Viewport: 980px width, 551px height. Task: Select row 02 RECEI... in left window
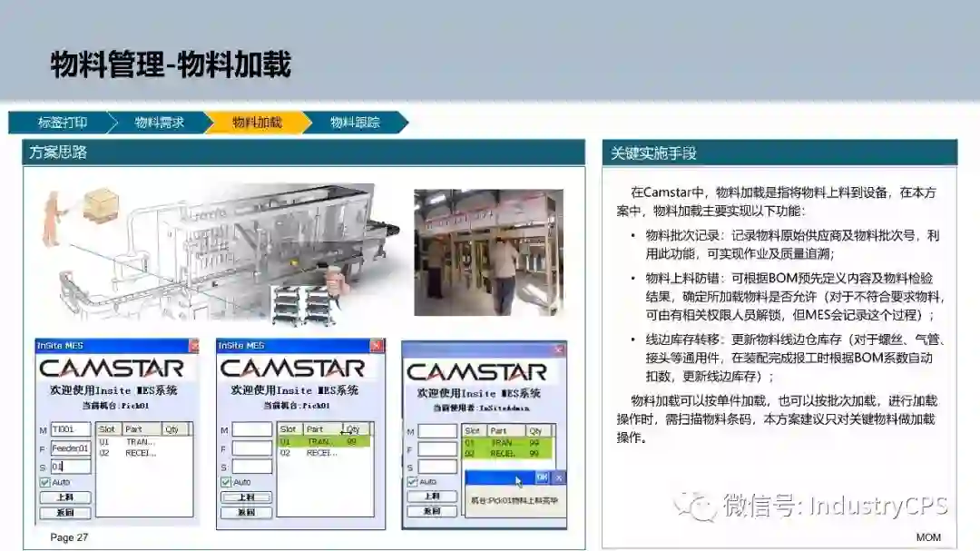(x=143, y=453)
